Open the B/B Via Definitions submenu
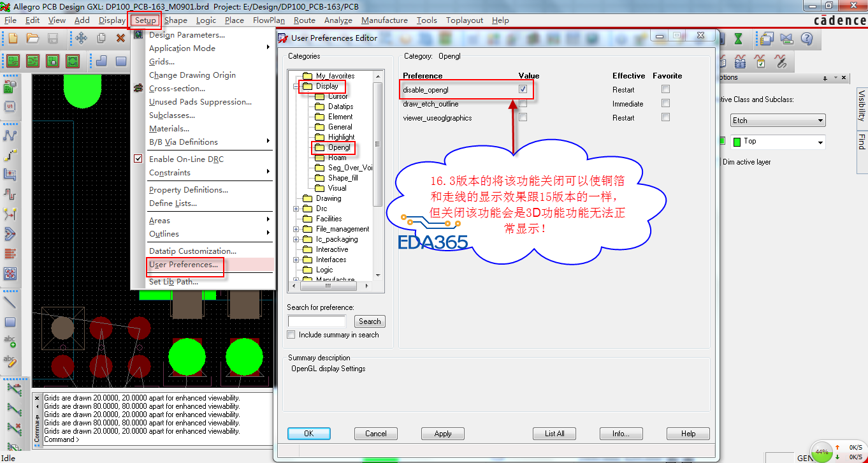The image size is (868, 463). (203, 142)
